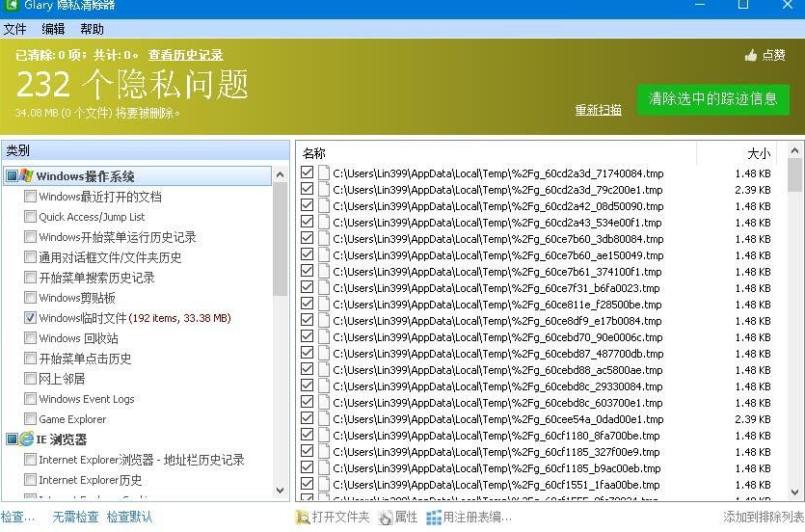Click file icon for %2Fg_60ce811e_f28500be.tmp
Viewport: 805px width, 532px height.
point(323,305)
